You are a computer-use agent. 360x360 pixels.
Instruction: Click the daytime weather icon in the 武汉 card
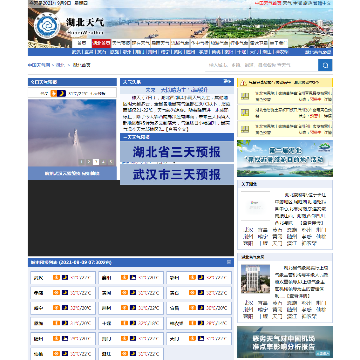56,277
